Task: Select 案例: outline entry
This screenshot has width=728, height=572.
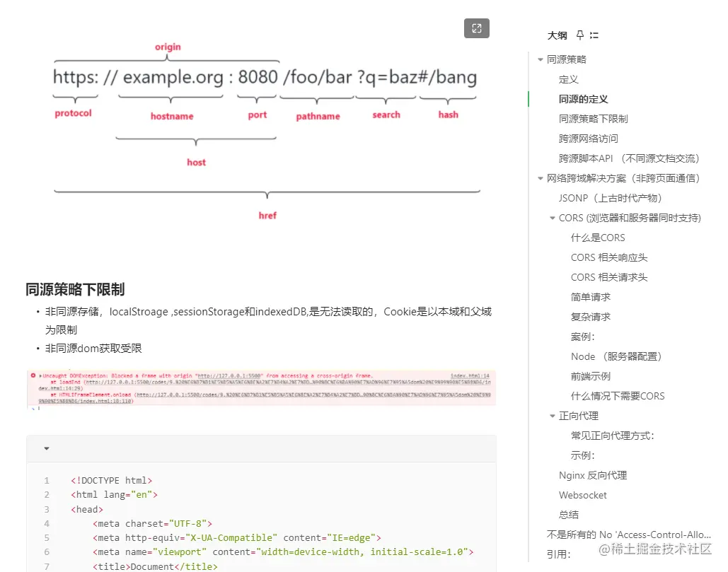Action: click(x=583, y=337)
